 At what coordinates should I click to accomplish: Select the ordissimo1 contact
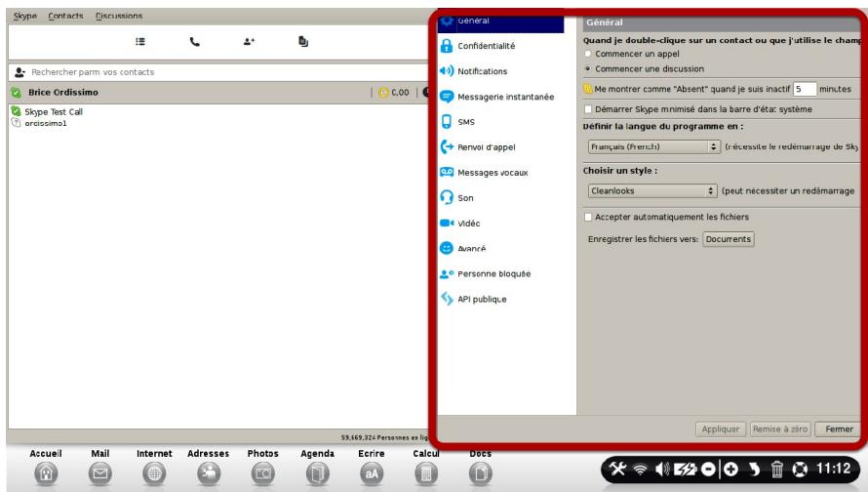[46, 123]
